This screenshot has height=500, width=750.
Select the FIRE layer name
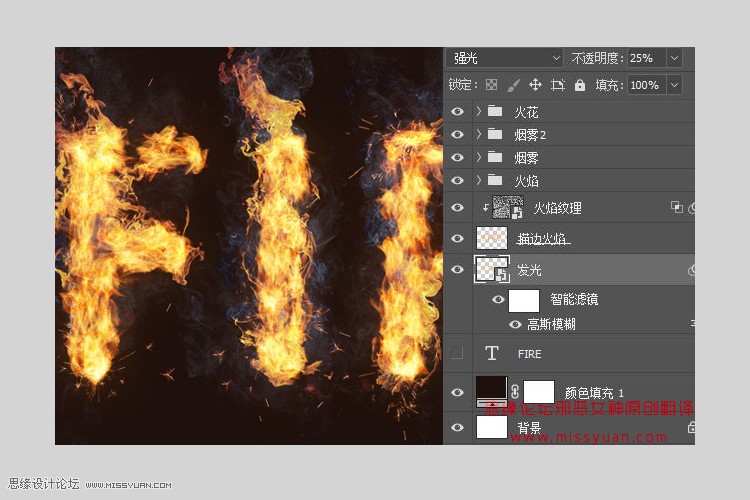pyautogui.click(x=529, y=354)
